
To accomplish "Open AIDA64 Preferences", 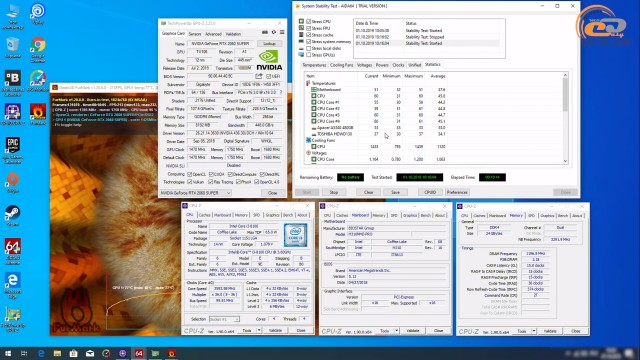I will tap(457, 192).
